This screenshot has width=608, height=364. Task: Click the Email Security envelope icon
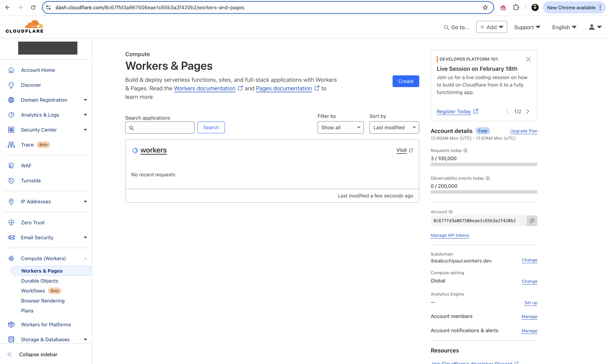point(11,237)
